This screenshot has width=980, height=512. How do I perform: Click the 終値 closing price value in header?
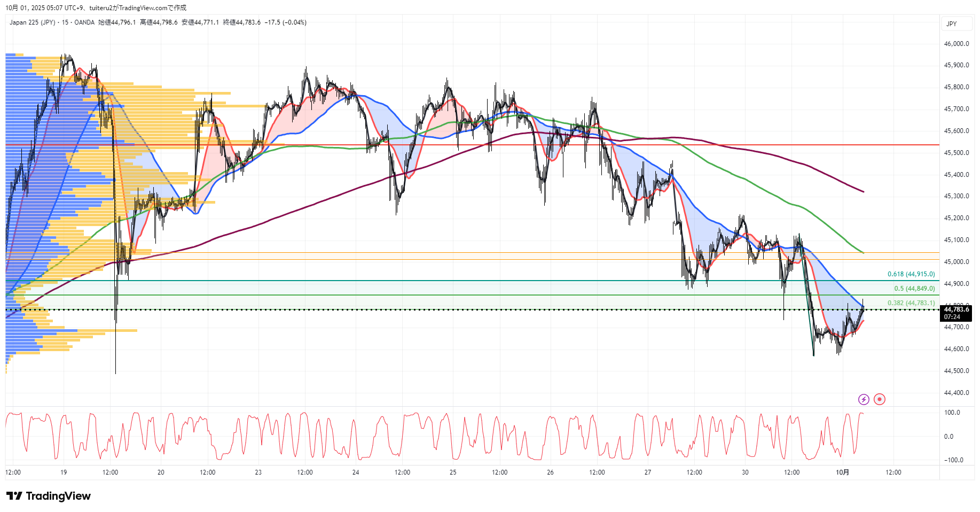242,22
